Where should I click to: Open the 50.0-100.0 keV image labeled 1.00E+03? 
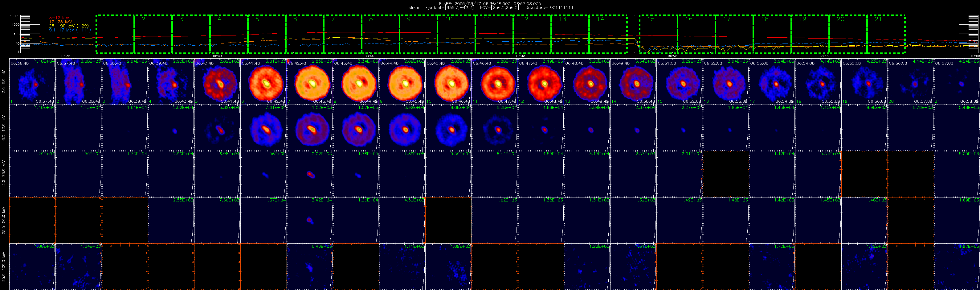(x=32, y=266)
